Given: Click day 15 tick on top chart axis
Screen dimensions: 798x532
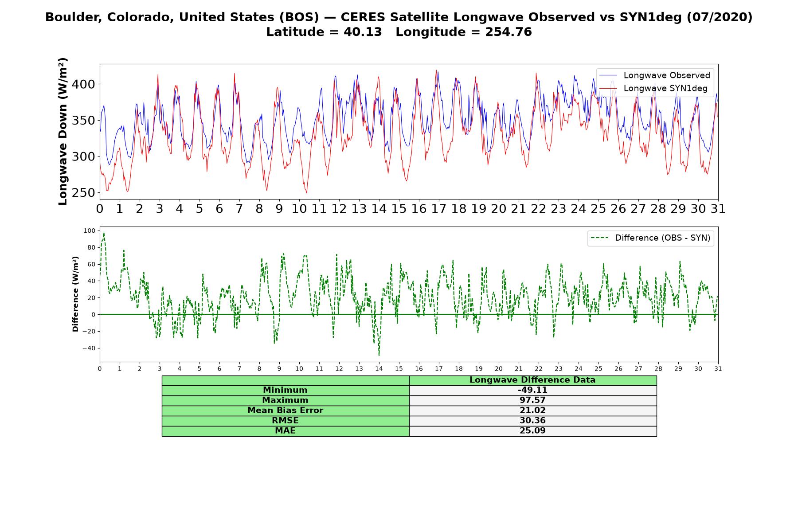Looking at the screenshot, I should coord(399,209).
